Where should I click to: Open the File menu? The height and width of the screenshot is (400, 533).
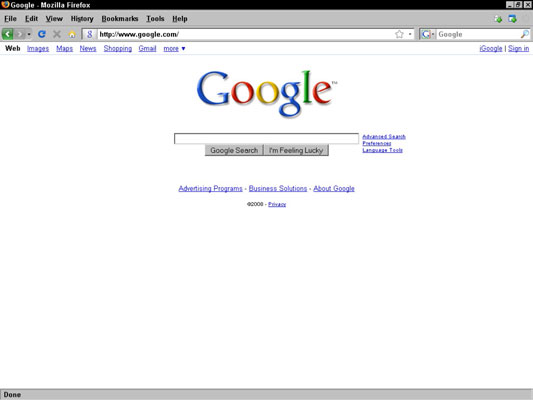tap(11, 19)
